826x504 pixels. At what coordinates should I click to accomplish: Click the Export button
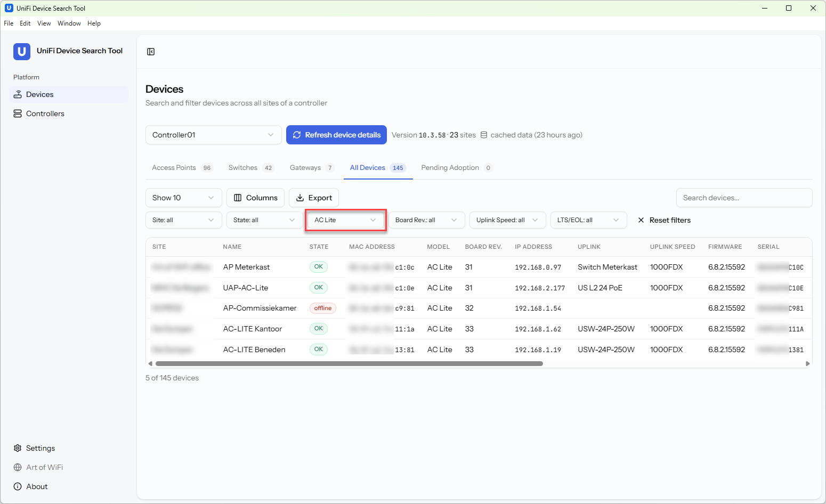314,198
